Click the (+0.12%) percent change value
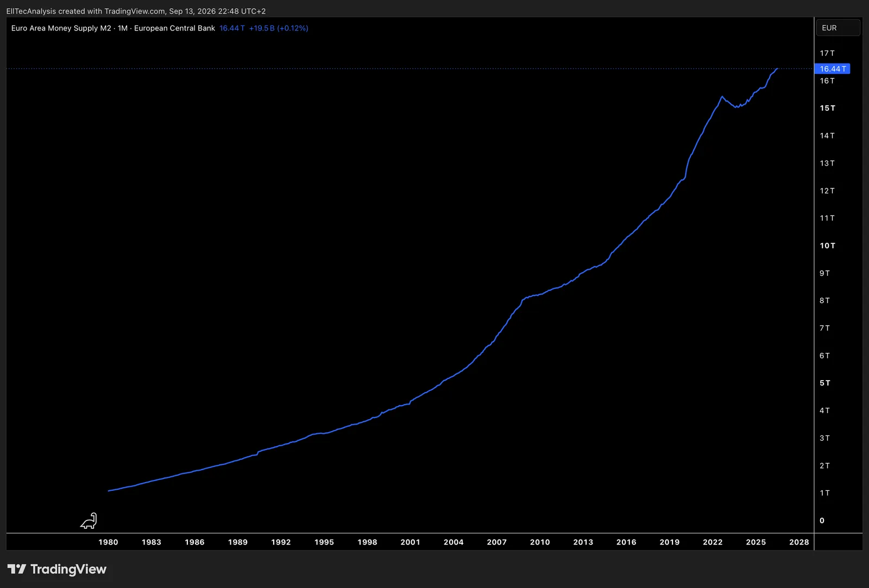Viewport: 869px width, 588px height. coord(293,28)
